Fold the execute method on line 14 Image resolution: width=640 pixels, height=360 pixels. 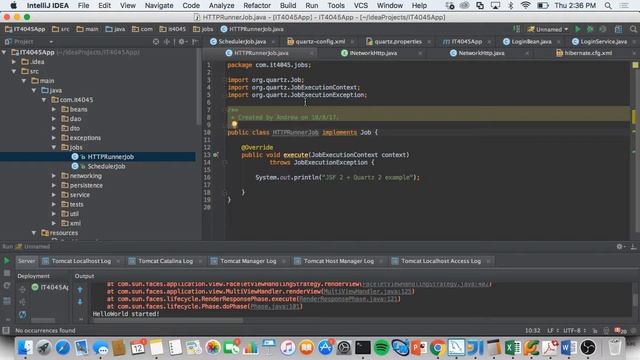click(225, 162)
